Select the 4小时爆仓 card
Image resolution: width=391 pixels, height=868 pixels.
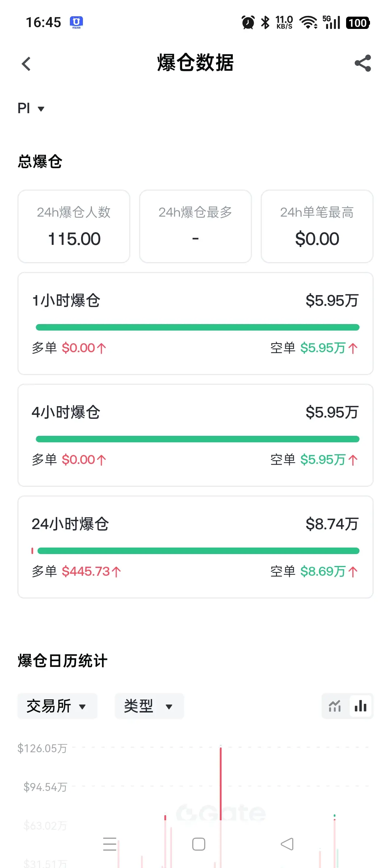tap(195, 435)
